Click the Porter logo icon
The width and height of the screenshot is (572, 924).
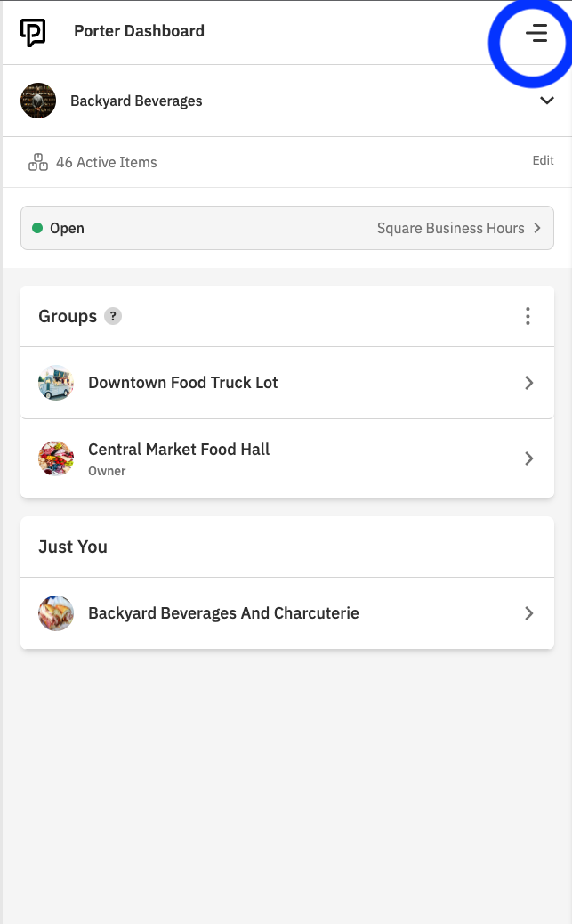pyautogui.click(x=32, y=32)
